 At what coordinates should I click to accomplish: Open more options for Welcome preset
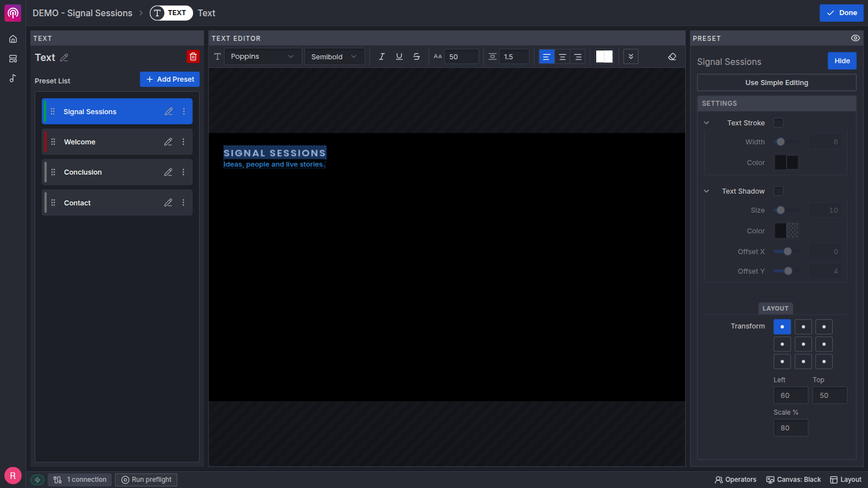183,142
